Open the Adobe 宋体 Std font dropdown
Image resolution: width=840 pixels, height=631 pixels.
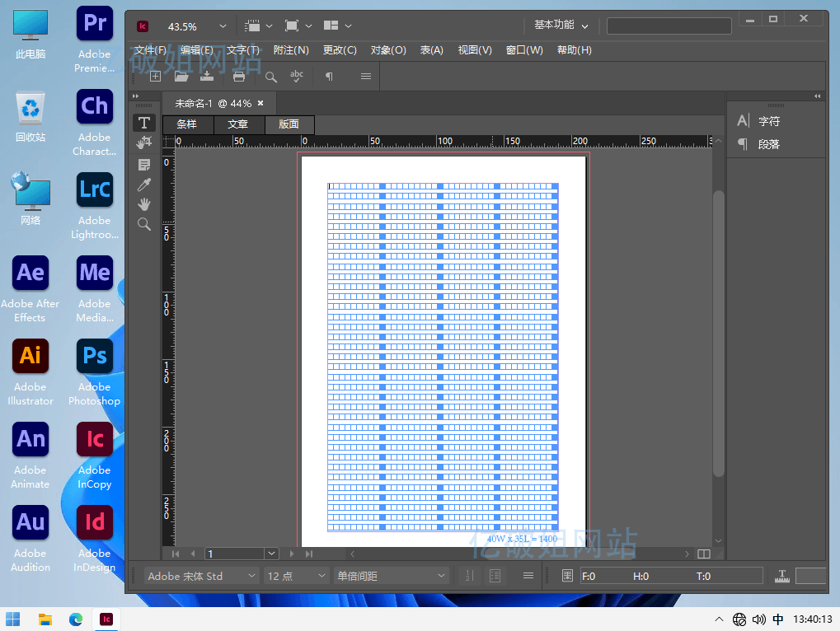[x=251, y=576]
